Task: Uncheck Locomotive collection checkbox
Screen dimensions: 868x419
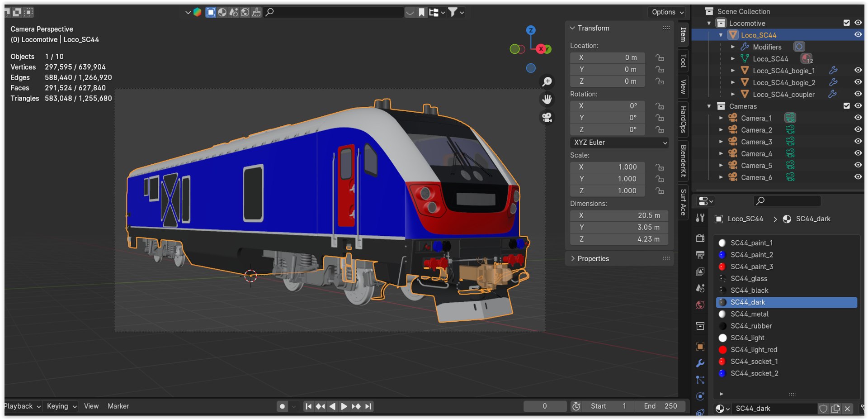Action: click(847, 23)
